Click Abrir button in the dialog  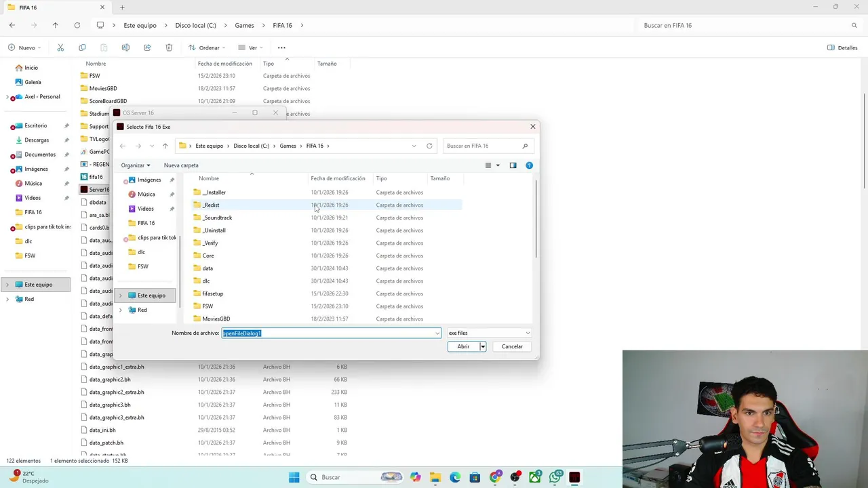click(x=463, y=346)
